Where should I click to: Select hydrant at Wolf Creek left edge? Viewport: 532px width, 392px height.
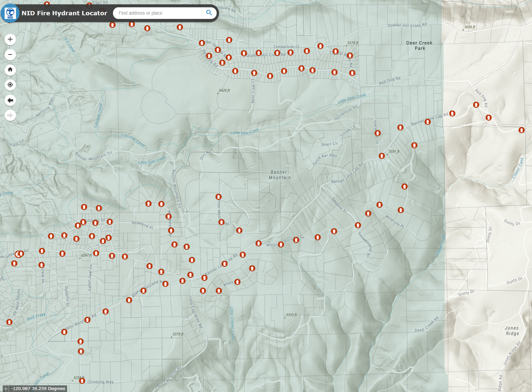pyautogui.click(x=9, y=322)
